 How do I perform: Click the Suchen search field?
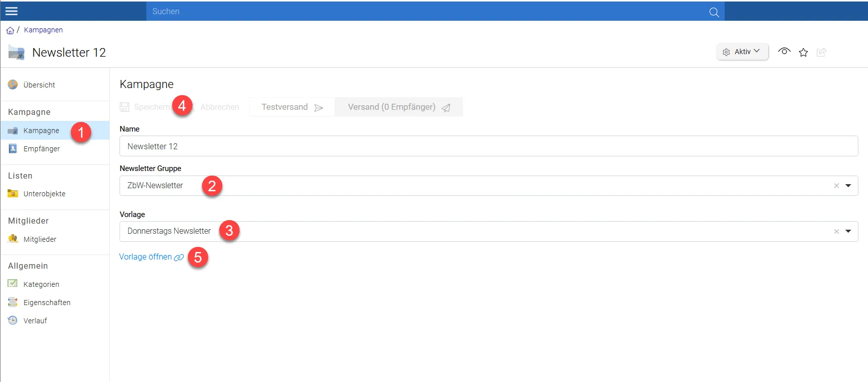click(428, 11)
